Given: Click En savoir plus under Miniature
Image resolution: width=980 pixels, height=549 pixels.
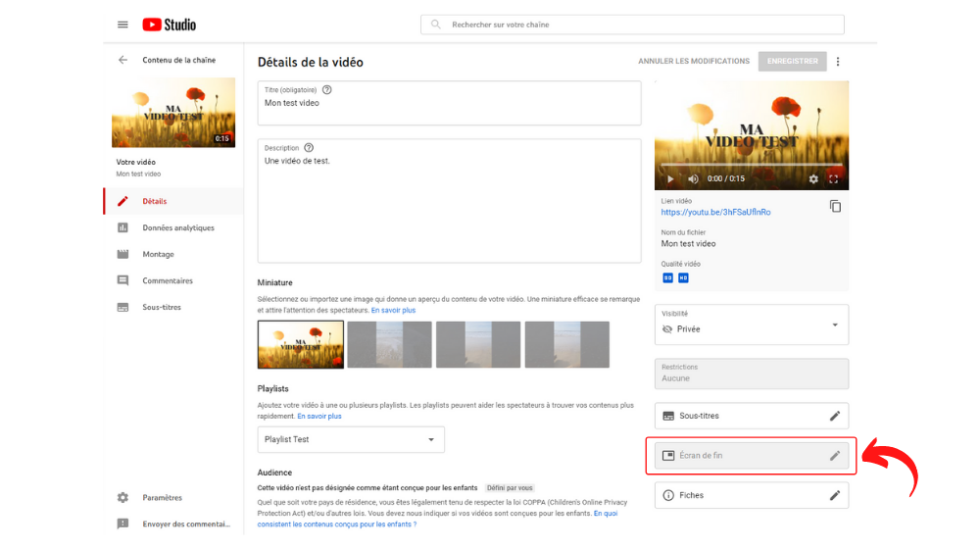Looking at the screenshot, I should pyautogui.click(x=393, y=310).
